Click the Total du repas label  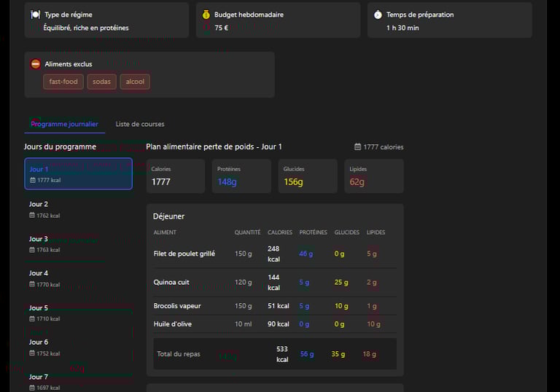pyautogui.click(x=179, y=354)
